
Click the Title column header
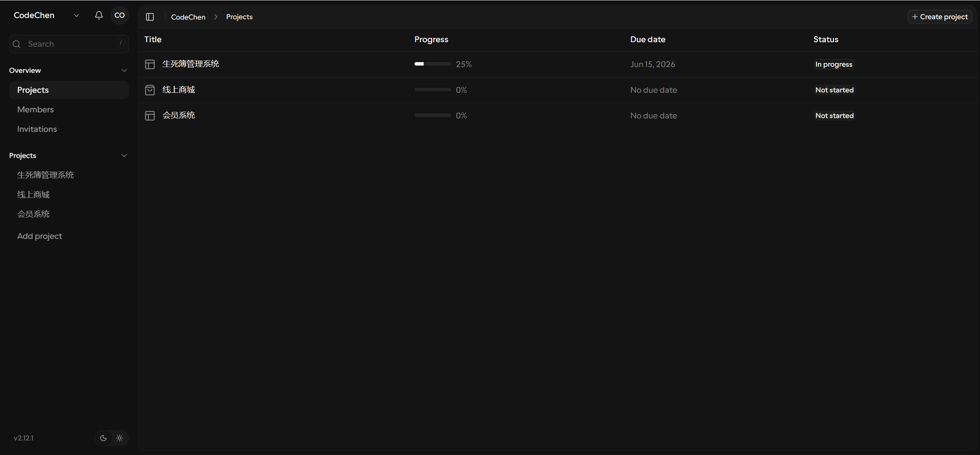[153, 39]
